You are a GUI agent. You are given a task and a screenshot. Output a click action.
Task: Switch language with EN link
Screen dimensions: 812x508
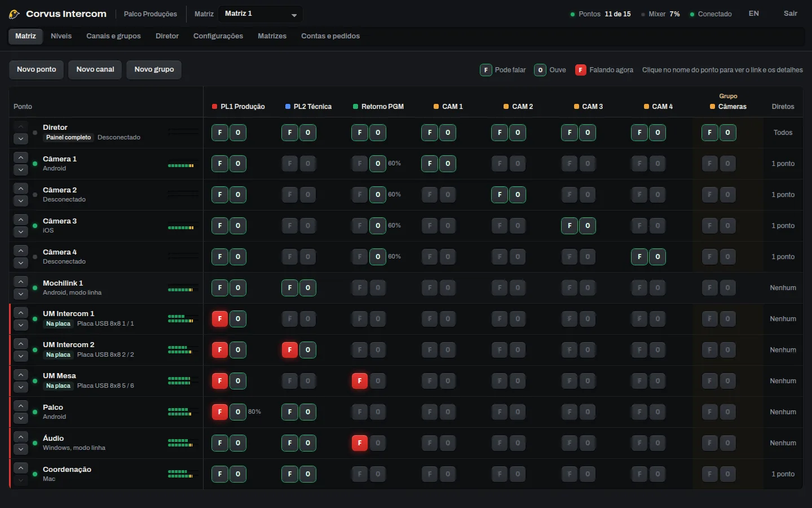click(x=754, y=14)
